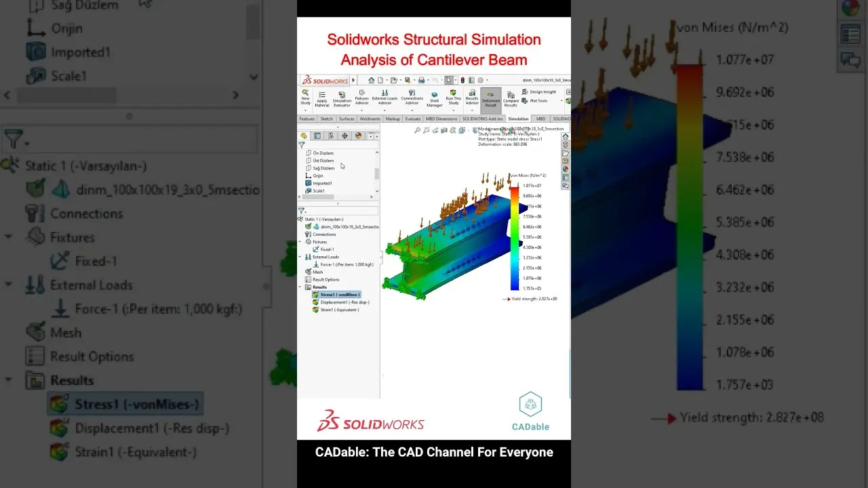Click the New Study icon
This screenshot has width=868, height=488.
tap(305, 94)
